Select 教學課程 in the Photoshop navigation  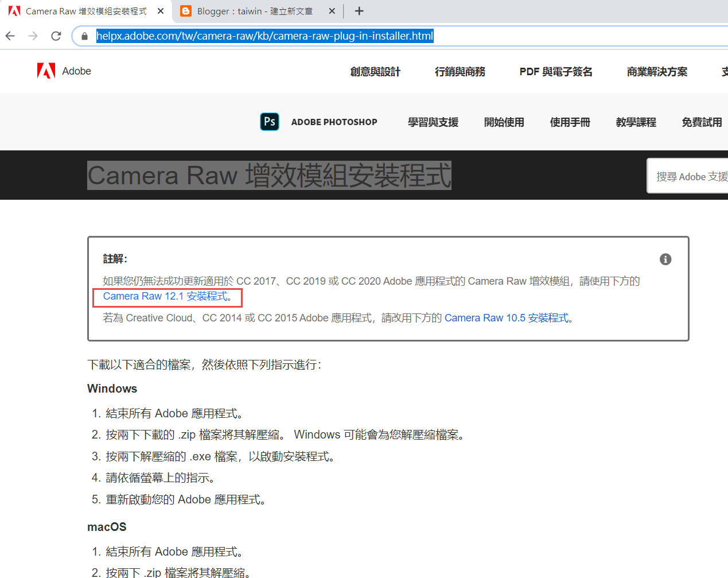pos(636,122)
